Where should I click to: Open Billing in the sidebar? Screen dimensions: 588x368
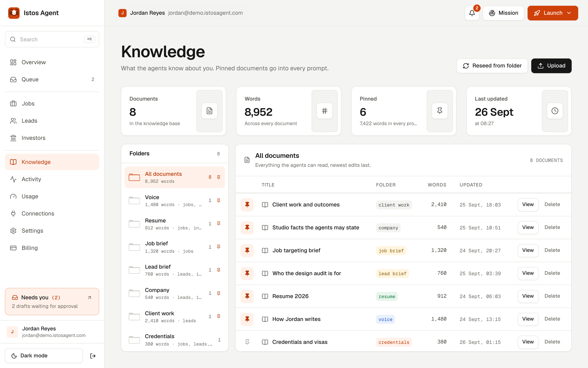tap(52, 248)
